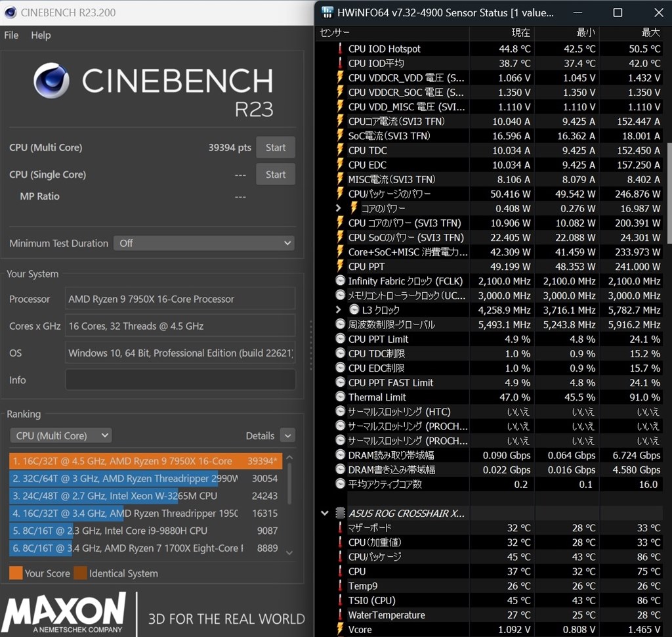The image size is (672, 637).
Task: Minimize the HWiNFO64 window
Action: (577, 12)
